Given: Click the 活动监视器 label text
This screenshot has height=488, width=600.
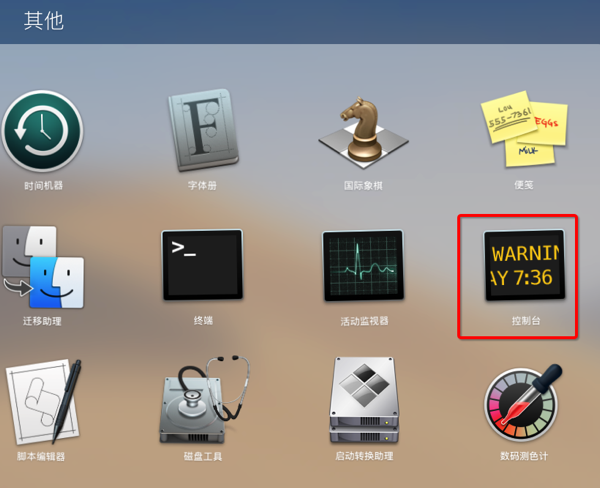Looking at the screenshot, I should 364,321.
